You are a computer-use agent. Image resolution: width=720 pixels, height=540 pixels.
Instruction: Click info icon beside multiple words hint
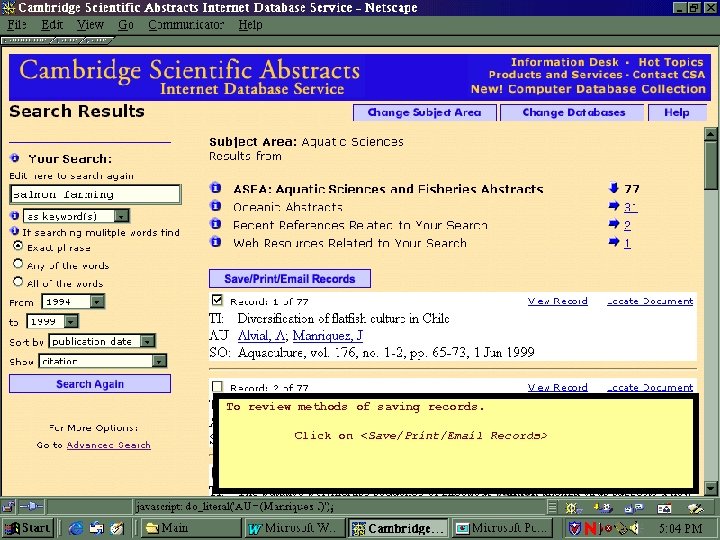(x=15, y=231)
